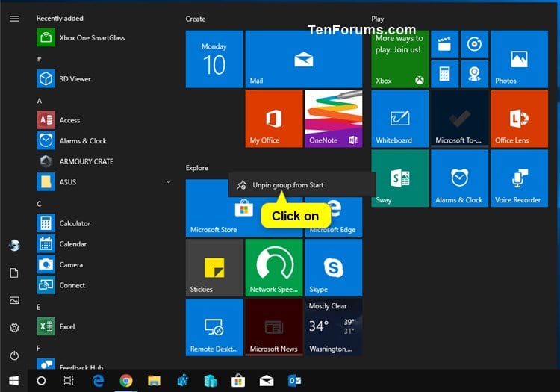560x392 pixels.
Task: Click the Power button in Start sidebar
Action: tap(14, 355)
